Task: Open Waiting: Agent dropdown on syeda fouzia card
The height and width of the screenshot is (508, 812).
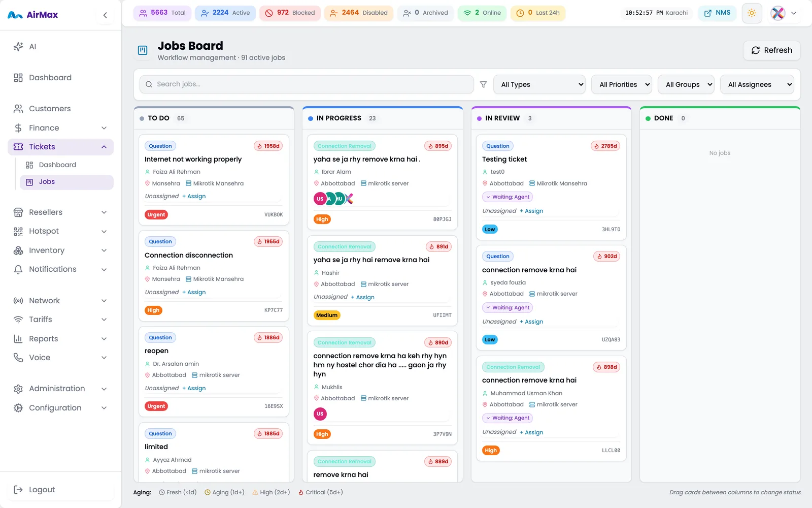Action: click(x=507, y=308)
